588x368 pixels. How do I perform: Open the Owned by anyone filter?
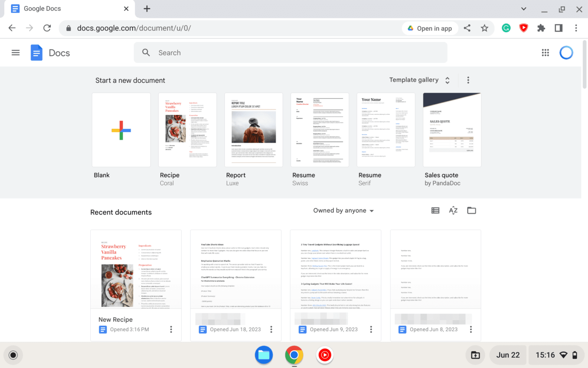[343, 210]
